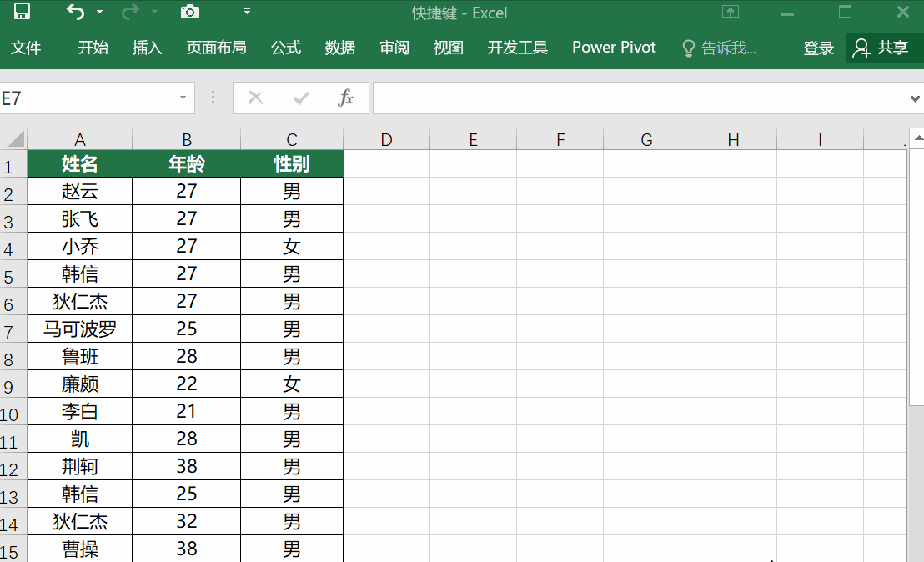Select column A header
The height and width of the screenshot is (562, 924).
click(x=79, y=139)
